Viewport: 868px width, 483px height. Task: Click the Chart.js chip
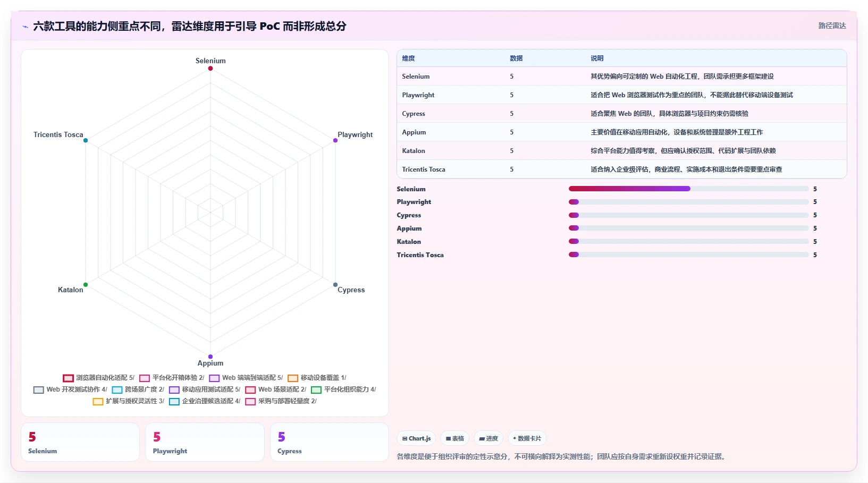click(x=417, y=438)
